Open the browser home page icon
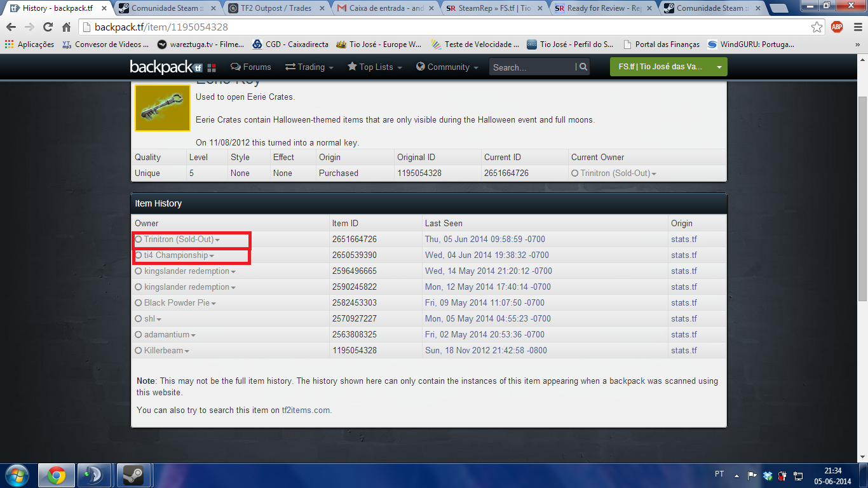868x488 pixels. point(66,27)
